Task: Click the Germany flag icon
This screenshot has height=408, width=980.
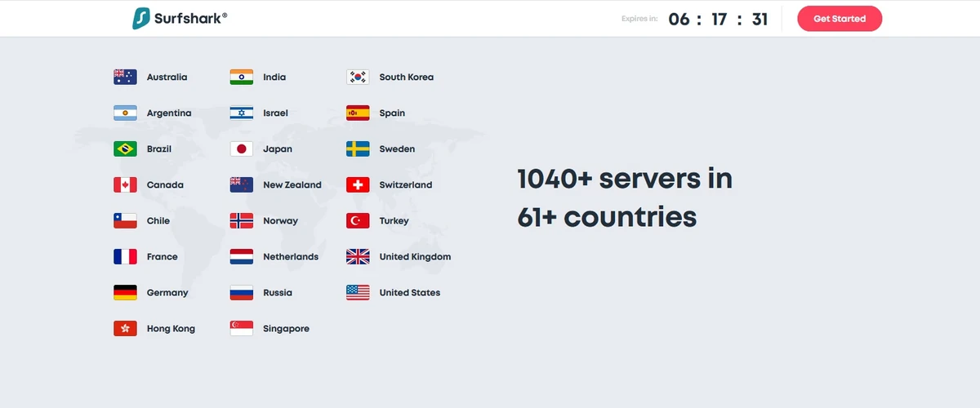Action: (x=125, y=293)
